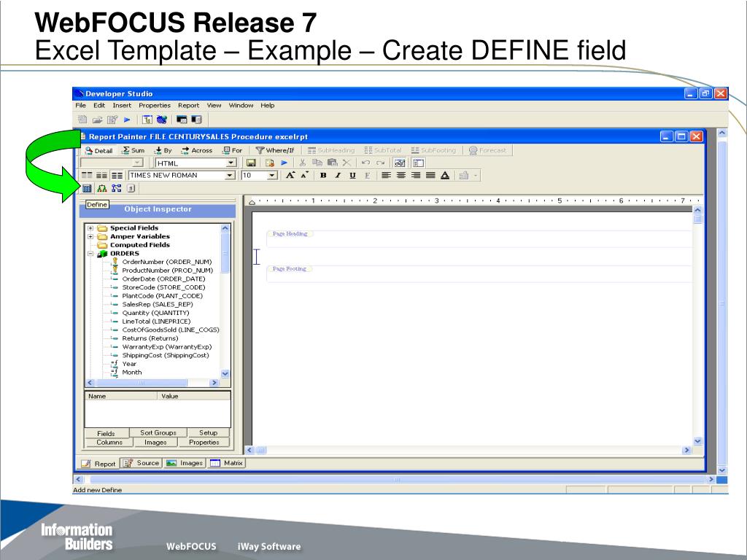747x560 pixels.
Task: Increase font size with large A icon
Action: pyautogui.click(x=290, y=175)
